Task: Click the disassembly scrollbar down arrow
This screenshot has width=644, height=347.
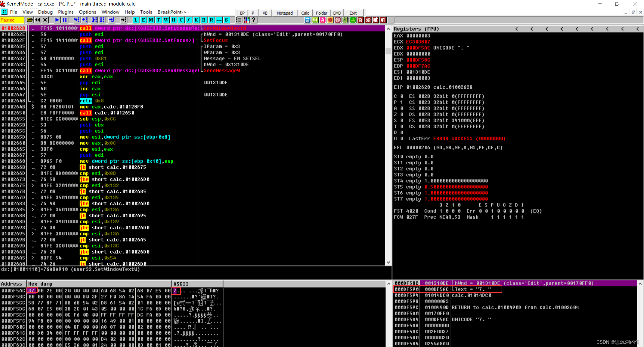Action: [x=388, y=262]
